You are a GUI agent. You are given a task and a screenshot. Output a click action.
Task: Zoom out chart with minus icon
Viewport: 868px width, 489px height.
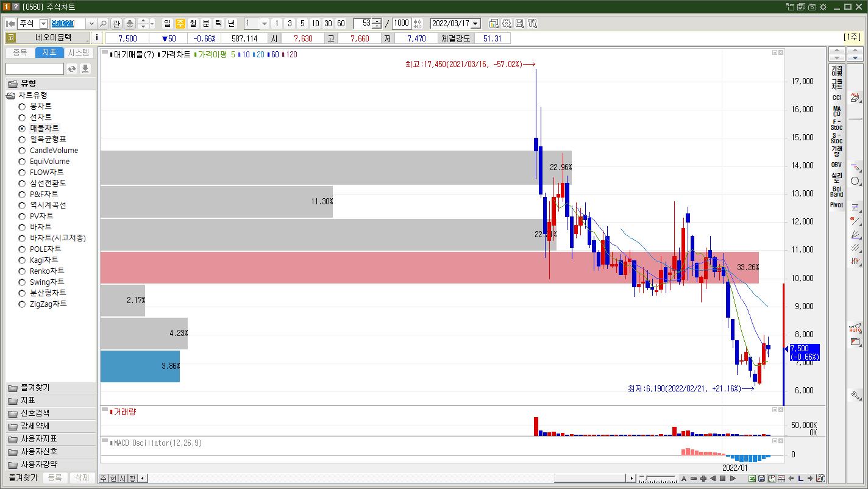(x=694, y=479)
